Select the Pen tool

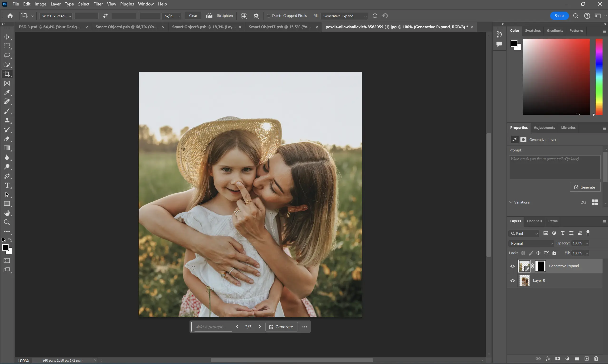7,176
